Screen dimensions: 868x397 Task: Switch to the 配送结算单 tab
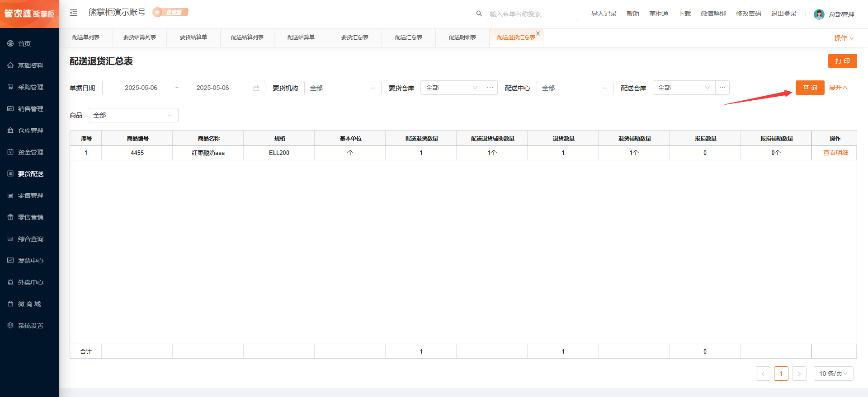click(x=301, y=37)
